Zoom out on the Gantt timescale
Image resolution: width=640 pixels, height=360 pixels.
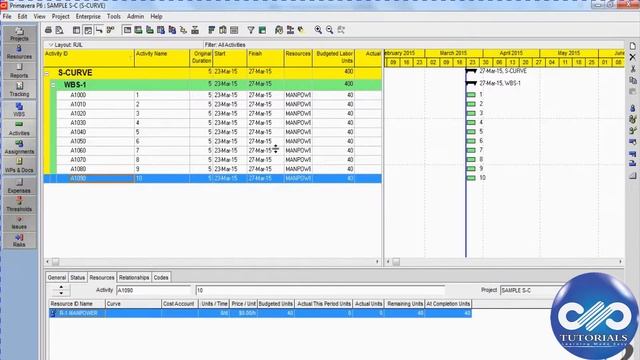(329, 30)
